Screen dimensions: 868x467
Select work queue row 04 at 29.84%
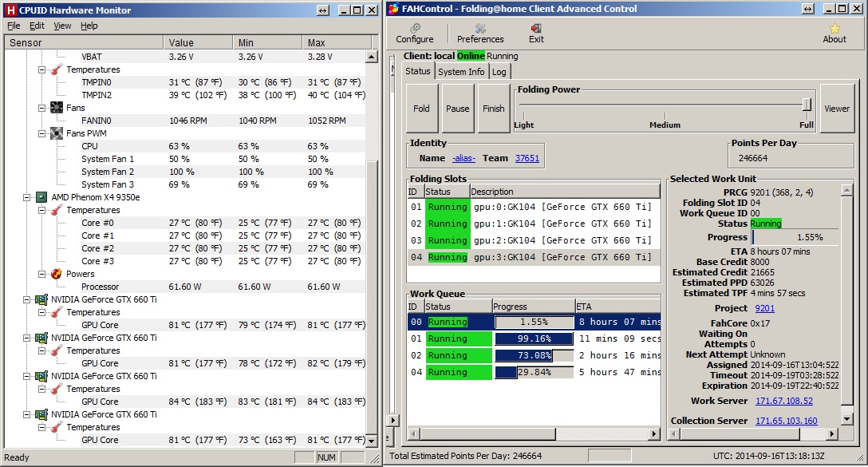[534, 372]
